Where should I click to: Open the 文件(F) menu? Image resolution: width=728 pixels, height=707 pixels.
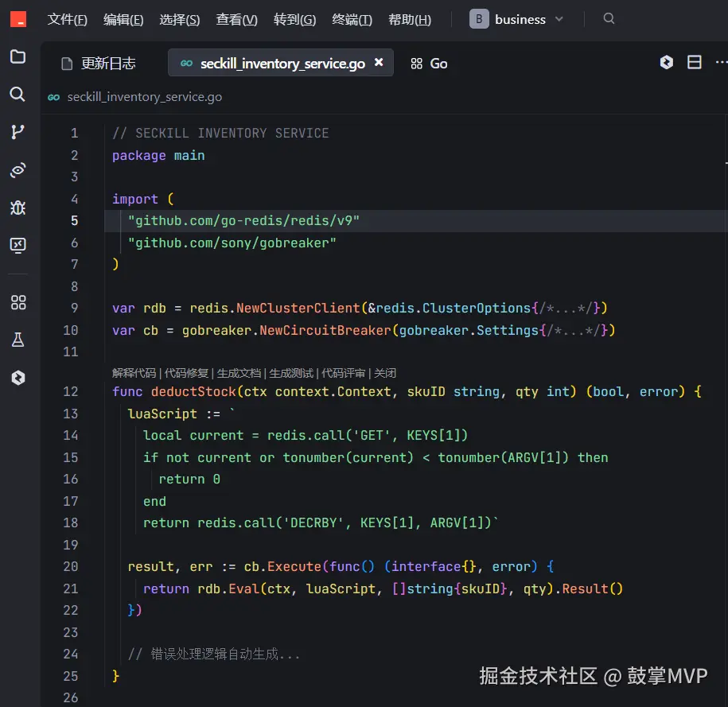68,20
